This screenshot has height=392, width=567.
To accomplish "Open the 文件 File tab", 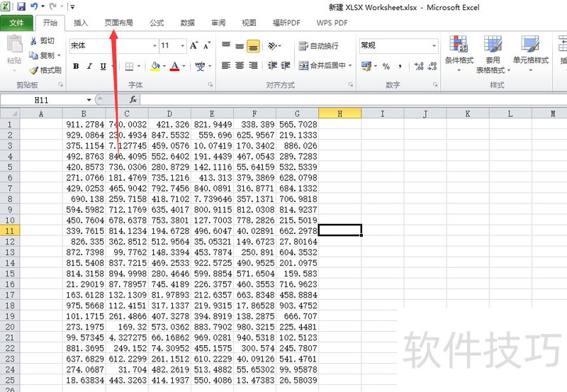I will [16, 23].
